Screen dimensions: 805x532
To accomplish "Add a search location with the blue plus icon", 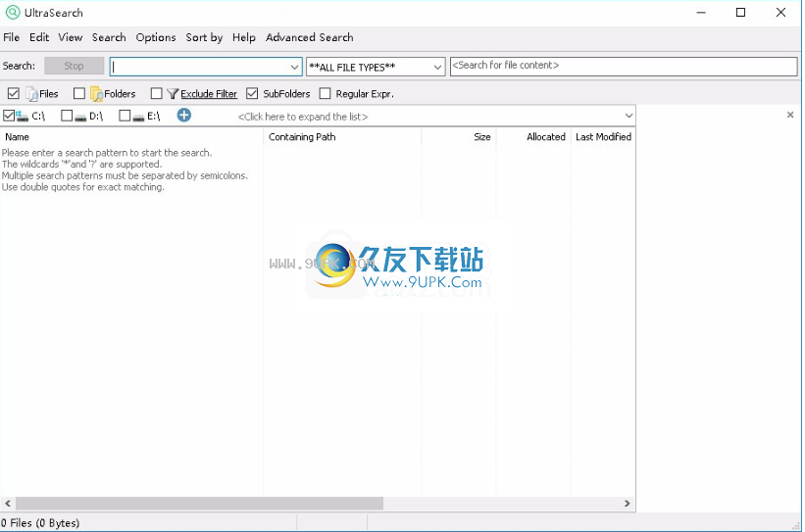I will [183, 115].
